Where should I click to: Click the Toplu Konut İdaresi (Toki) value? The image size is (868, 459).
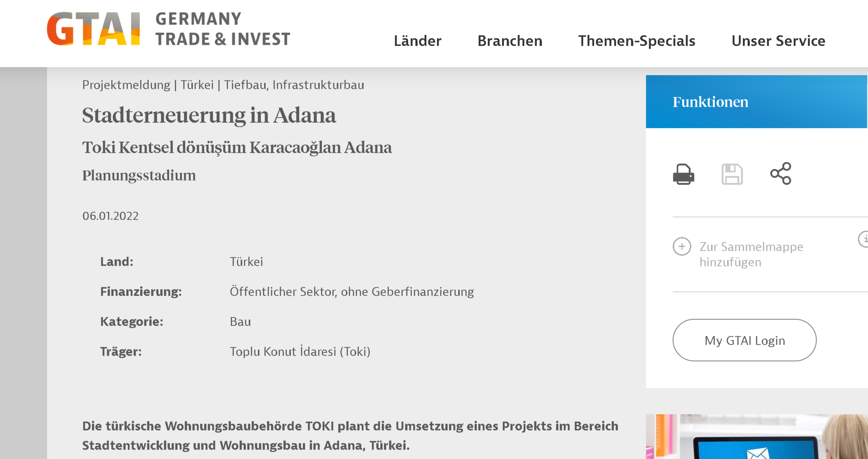(300, 352)
